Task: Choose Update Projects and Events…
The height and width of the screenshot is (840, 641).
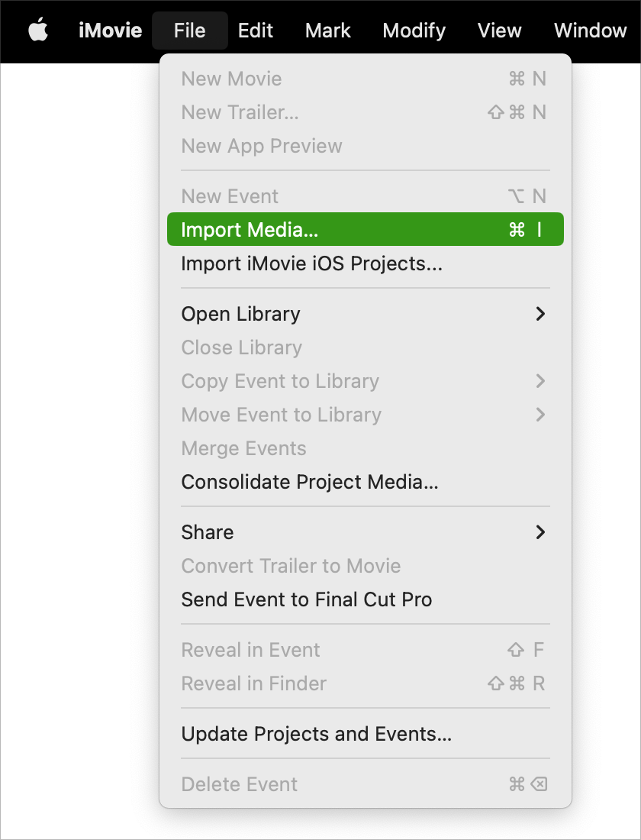Action: pos(366,734)
